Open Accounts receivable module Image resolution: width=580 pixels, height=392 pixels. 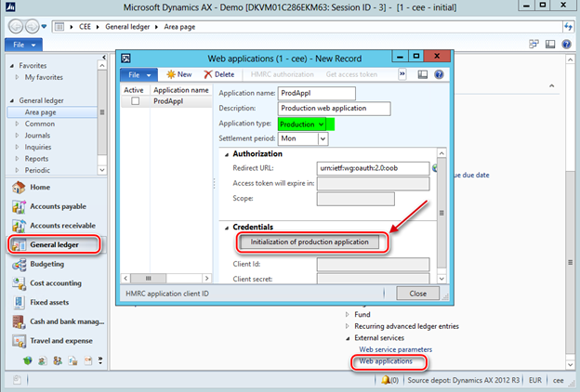pos(62,226)
